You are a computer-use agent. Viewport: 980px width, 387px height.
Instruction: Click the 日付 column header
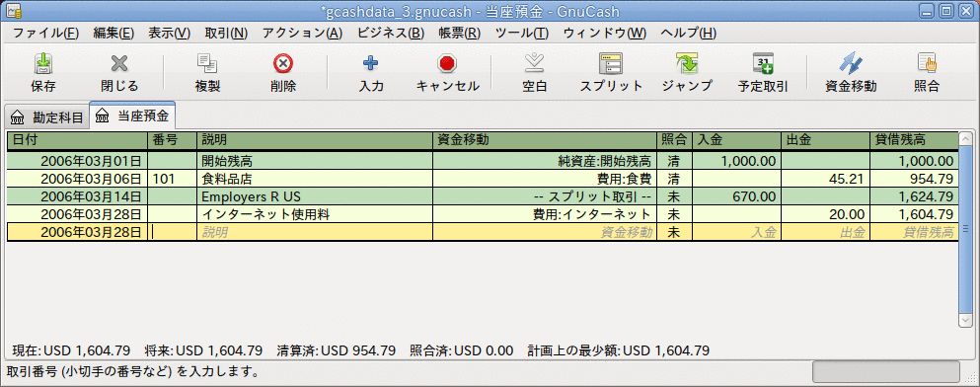(x=77, y=139)
